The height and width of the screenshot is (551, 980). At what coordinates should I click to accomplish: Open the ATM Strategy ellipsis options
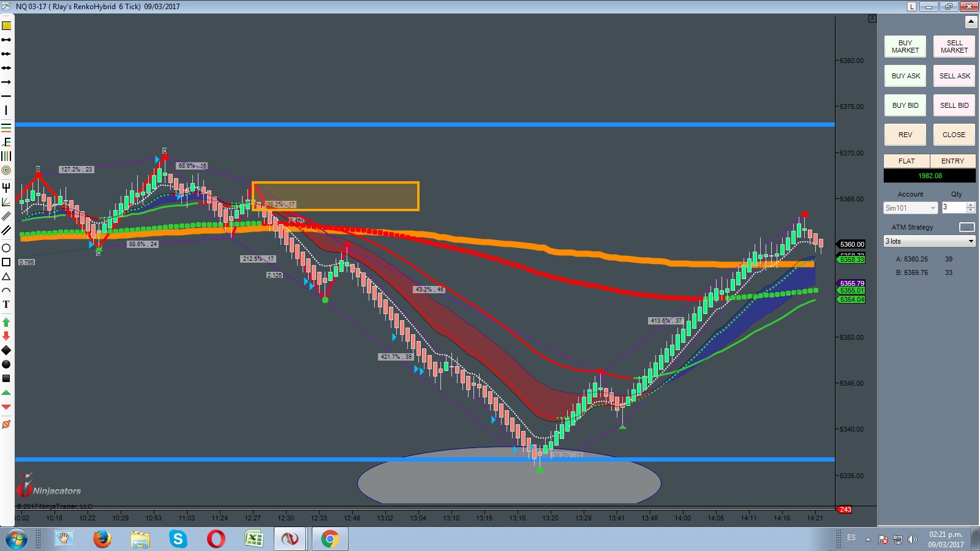(x=967, y=227)
